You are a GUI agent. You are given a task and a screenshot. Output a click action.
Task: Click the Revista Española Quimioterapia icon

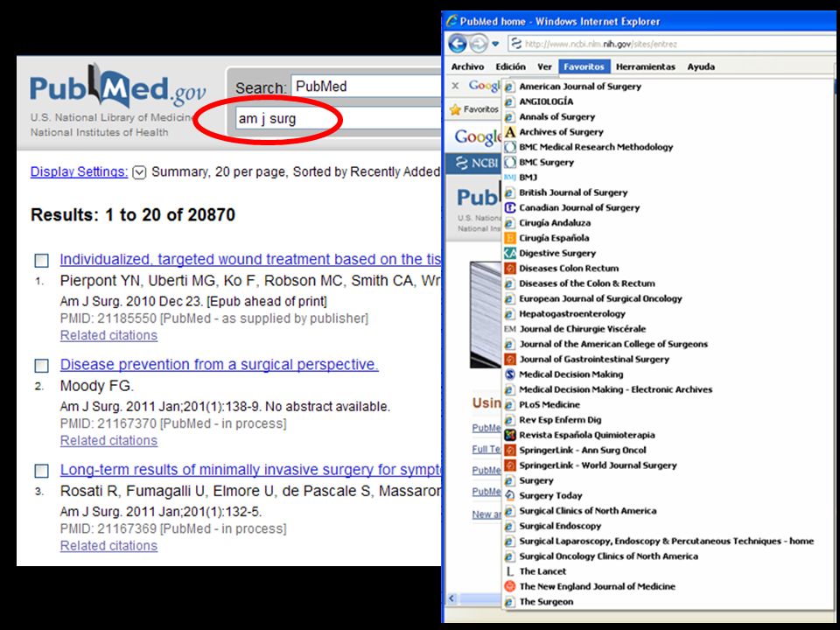click(510, 435)
